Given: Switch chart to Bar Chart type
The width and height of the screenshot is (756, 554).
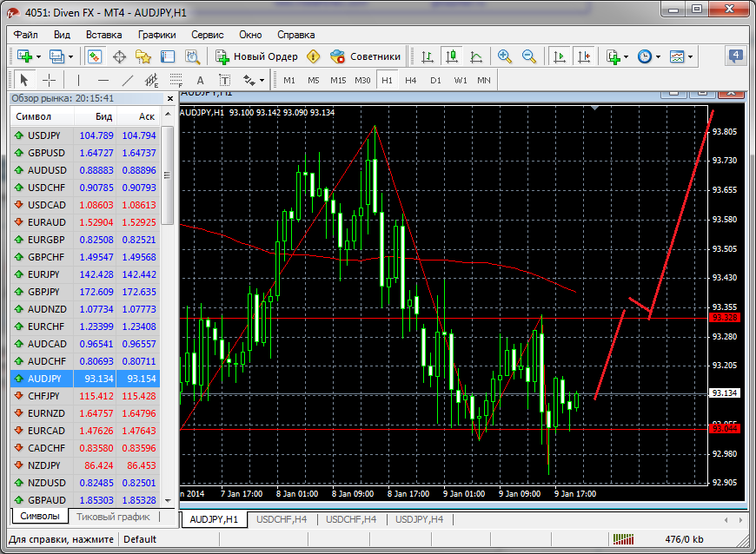Looking at the screenshot, I should [428, 56].
